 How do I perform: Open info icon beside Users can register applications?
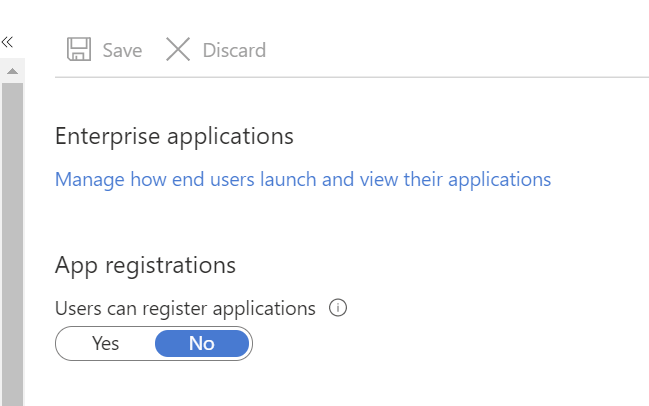click(x=337, y=308)
